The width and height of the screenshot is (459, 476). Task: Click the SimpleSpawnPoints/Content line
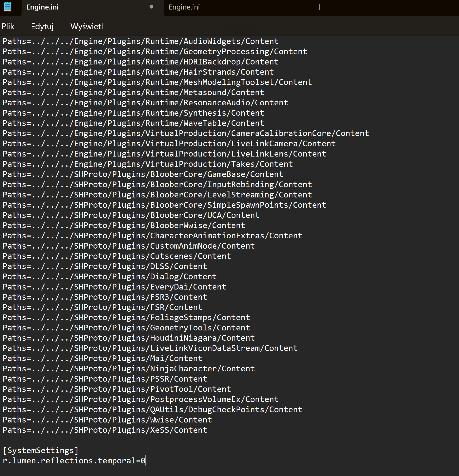(x=164, y=205)
